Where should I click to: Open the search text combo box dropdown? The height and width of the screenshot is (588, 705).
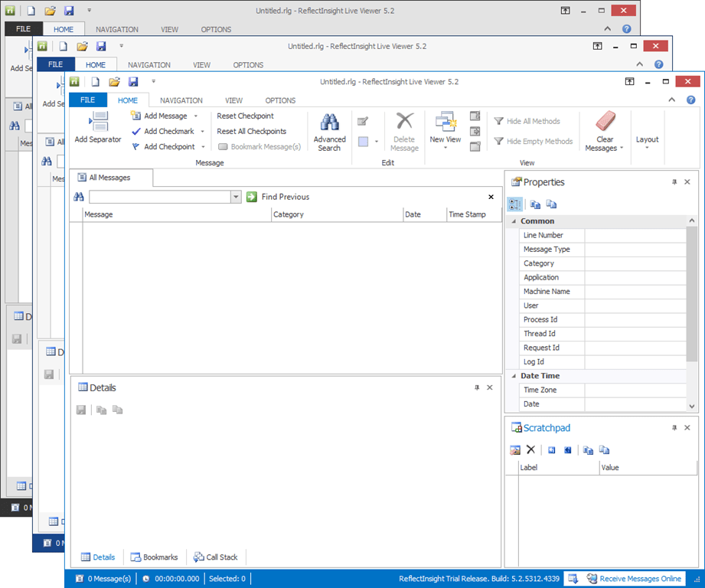(x=236, y=197)
